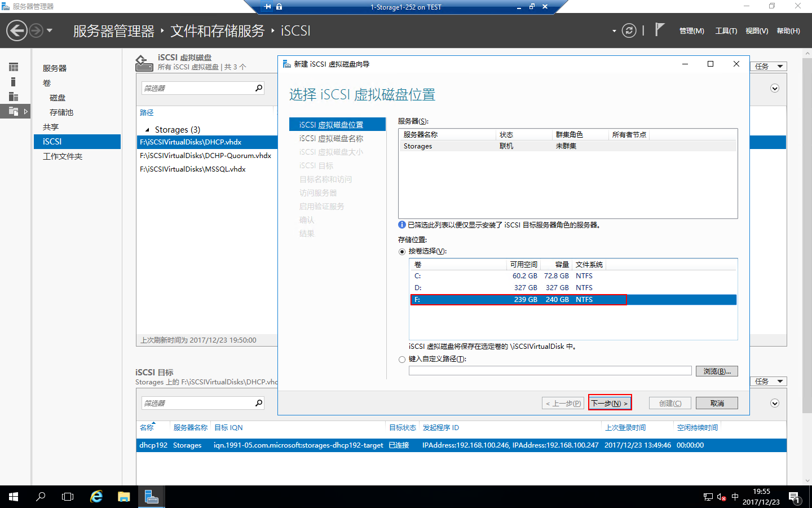Click the all servers icon in left sidebar

tap(14, 97)
